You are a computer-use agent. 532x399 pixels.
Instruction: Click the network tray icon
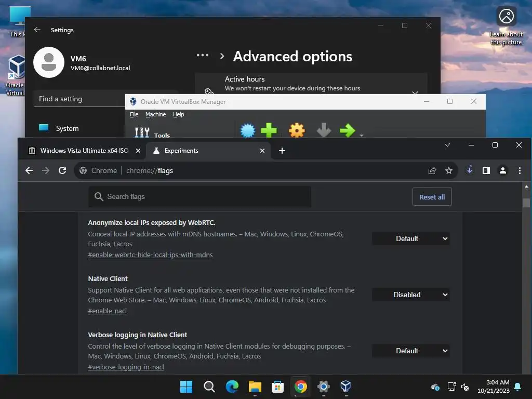pyautogui.click(x=451, y=387)
